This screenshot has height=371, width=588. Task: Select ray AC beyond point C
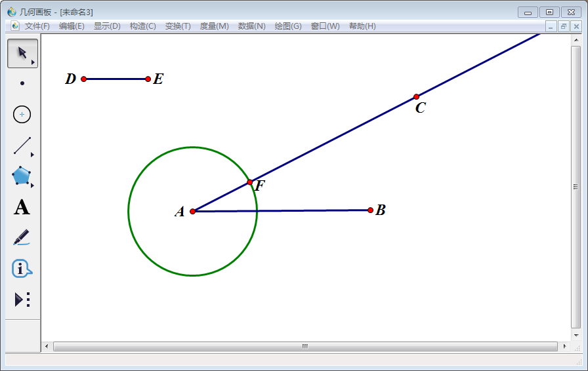[480, 64]
